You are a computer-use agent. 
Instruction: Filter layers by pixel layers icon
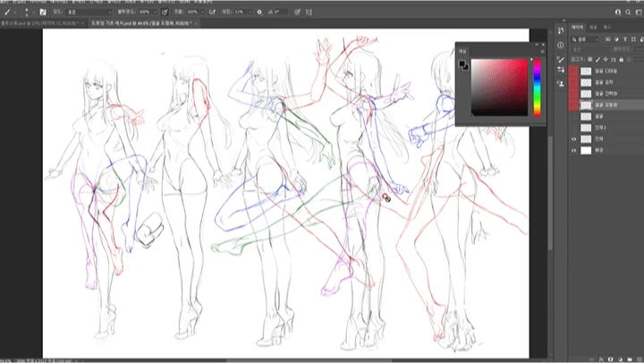pyautogui.click(x=608, y=39)
